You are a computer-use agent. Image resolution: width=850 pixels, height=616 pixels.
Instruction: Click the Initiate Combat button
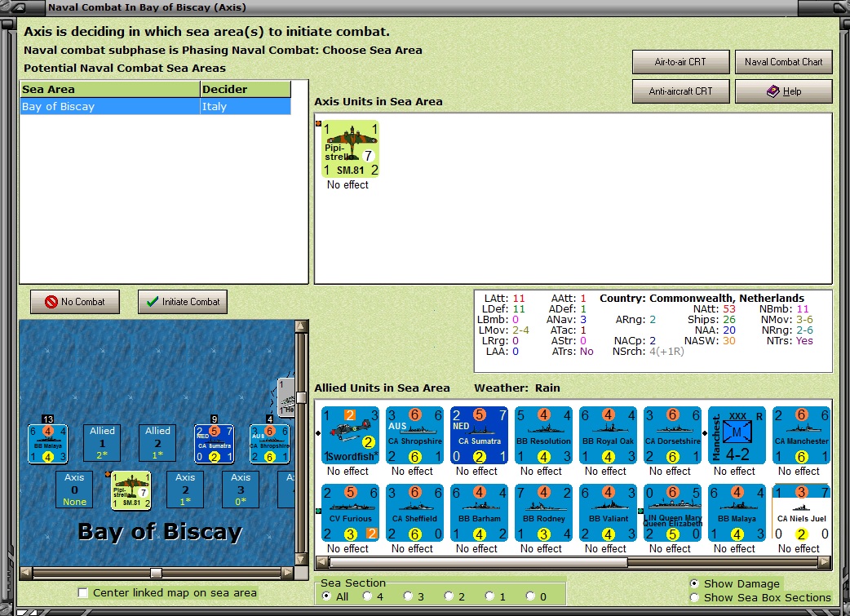pos(183,302)
